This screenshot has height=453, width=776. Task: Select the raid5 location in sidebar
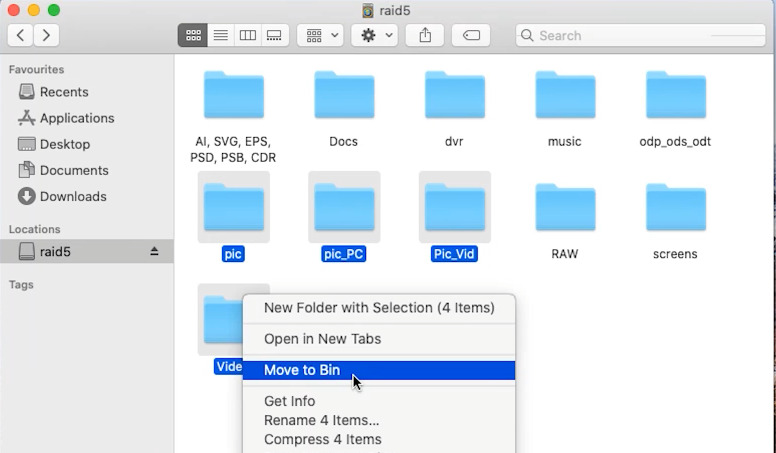point(87,252)
